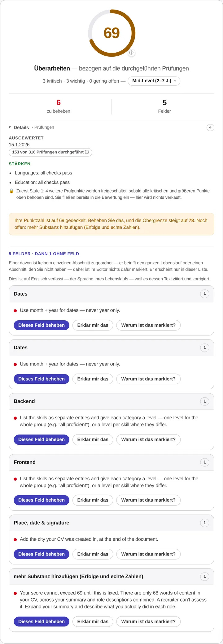
Task: Click 'Erklär mir das' for Place, date & signature
Action: tap(93, 554)
